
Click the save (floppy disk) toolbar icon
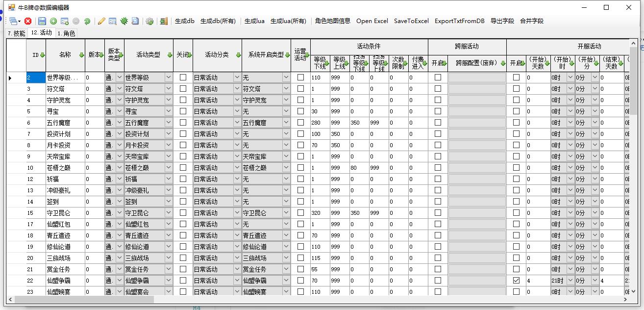click(x=43, y=21)
